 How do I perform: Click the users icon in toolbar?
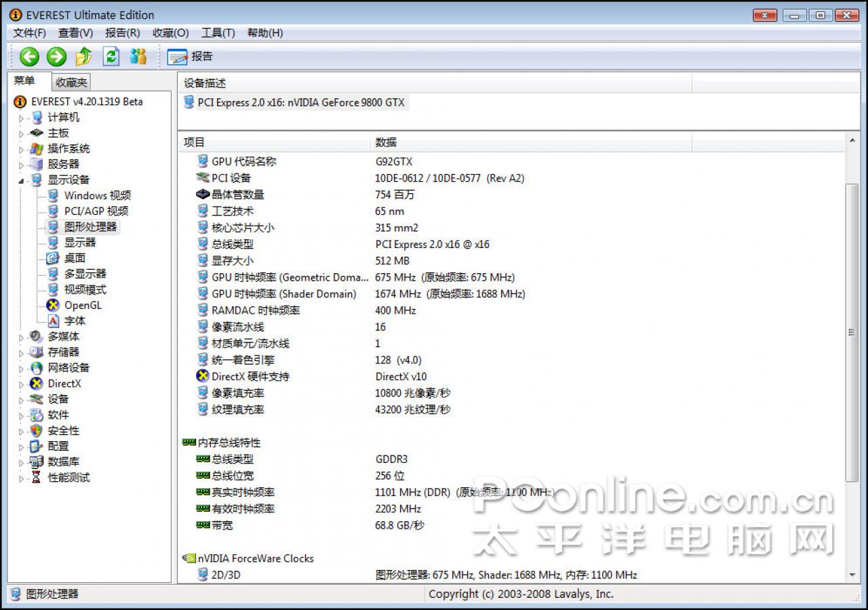pos(138,57)
